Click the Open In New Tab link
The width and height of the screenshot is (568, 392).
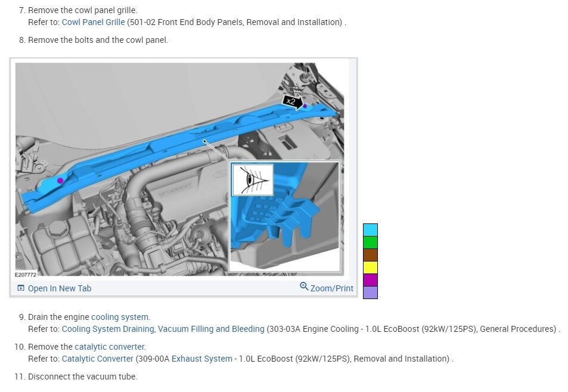[60, 288]
